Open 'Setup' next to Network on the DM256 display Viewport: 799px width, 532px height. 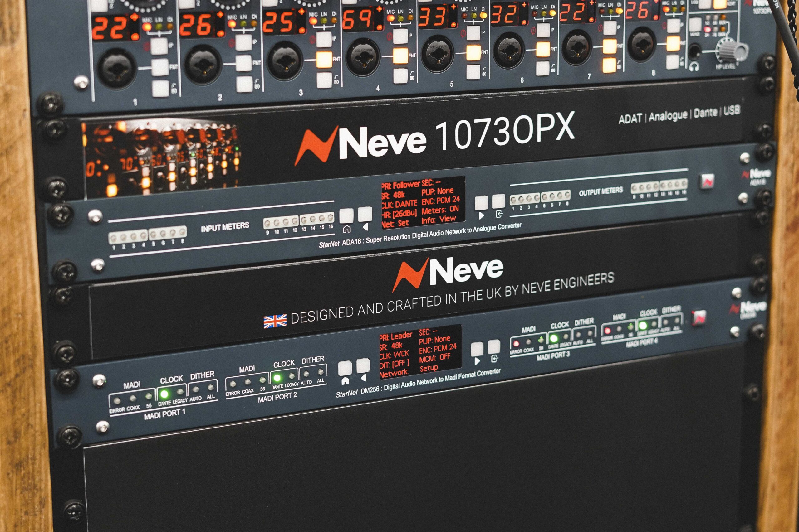coord(429,368)
